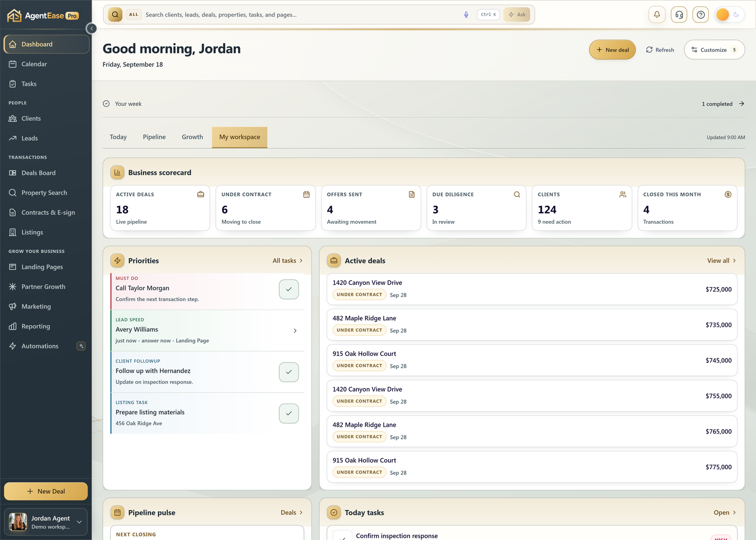
Task: Click the search magnifier icon
Action: [x=115, y=15]
